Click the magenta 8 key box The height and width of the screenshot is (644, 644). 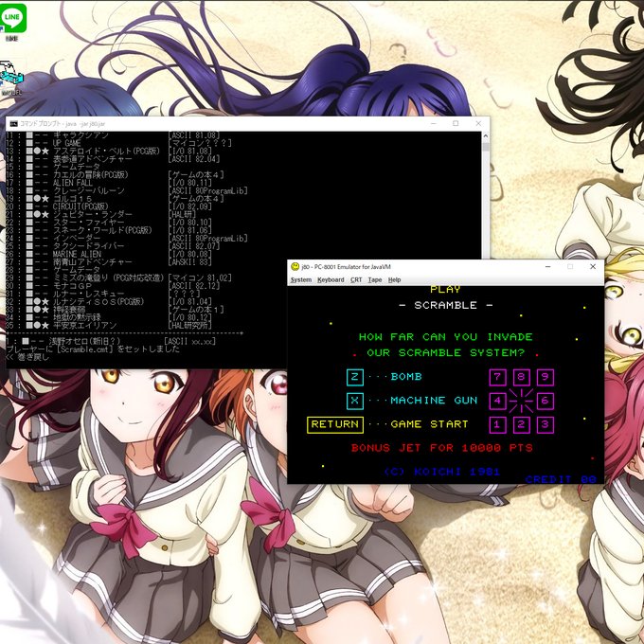click(521, 377)
